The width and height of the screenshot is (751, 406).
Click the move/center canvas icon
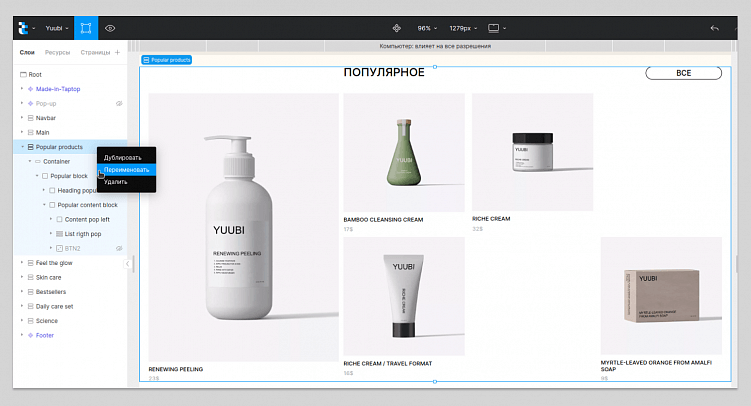397,28
